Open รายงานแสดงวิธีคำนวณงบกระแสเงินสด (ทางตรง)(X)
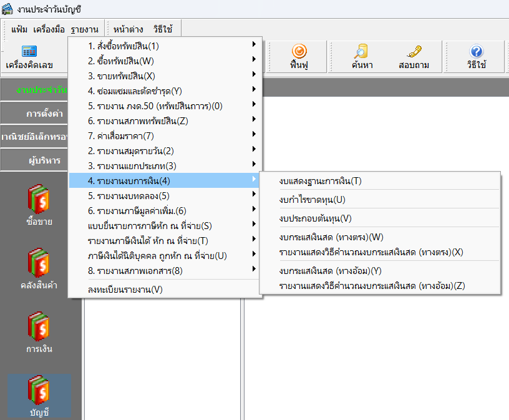509x420 pixels. tap(380, 252)
